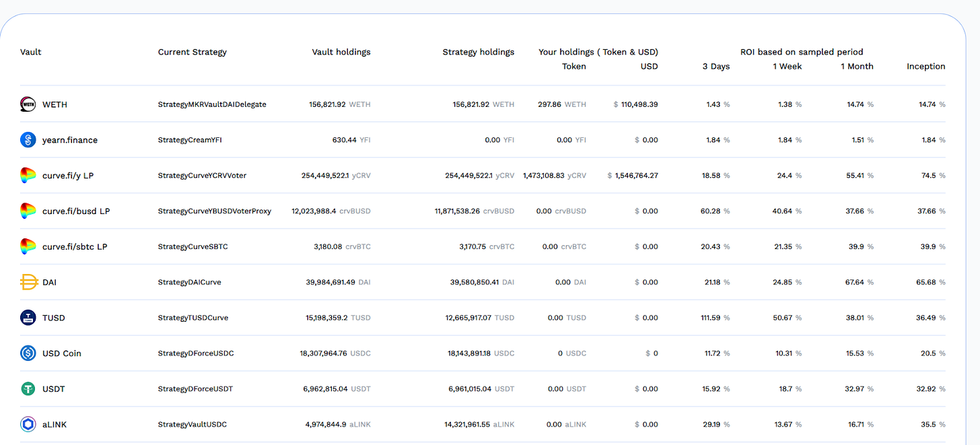Click the USDT Tether vault icon

pos(28,389)
